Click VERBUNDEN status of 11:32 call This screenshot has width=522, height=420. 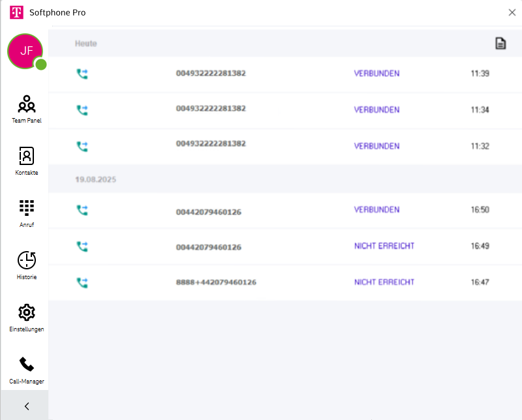pyautogui.click(x=376, y=146)
